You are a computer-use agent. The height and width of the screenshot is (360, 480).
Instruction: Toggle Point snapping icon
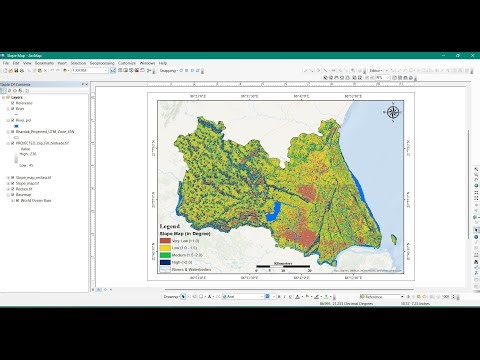click(x=181, y=71)
